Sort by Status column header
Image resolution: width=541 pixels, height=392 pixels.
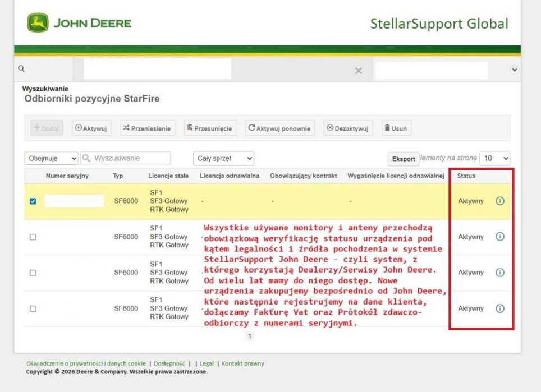[x=466, y=176]
